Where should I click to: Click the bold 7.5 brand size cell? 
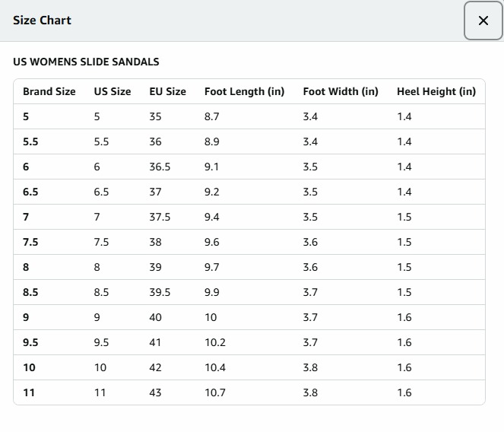tap(30, 242)
